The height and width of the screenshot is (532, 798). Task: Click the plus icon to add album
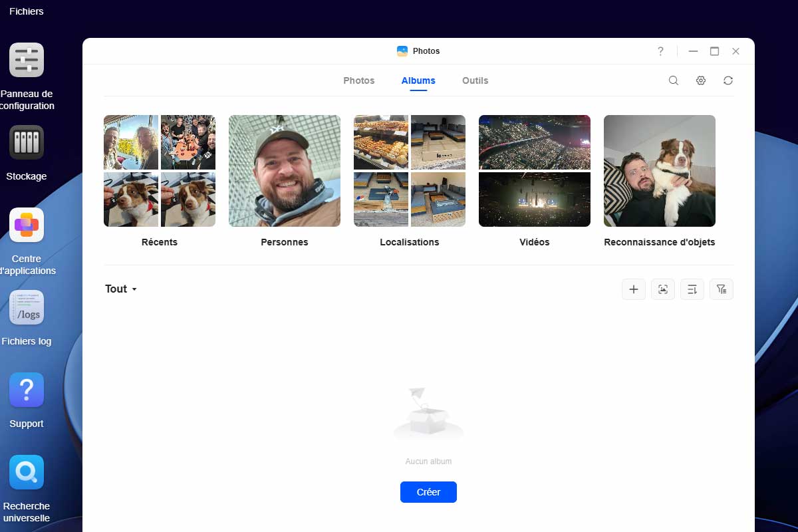coord(634,289)
